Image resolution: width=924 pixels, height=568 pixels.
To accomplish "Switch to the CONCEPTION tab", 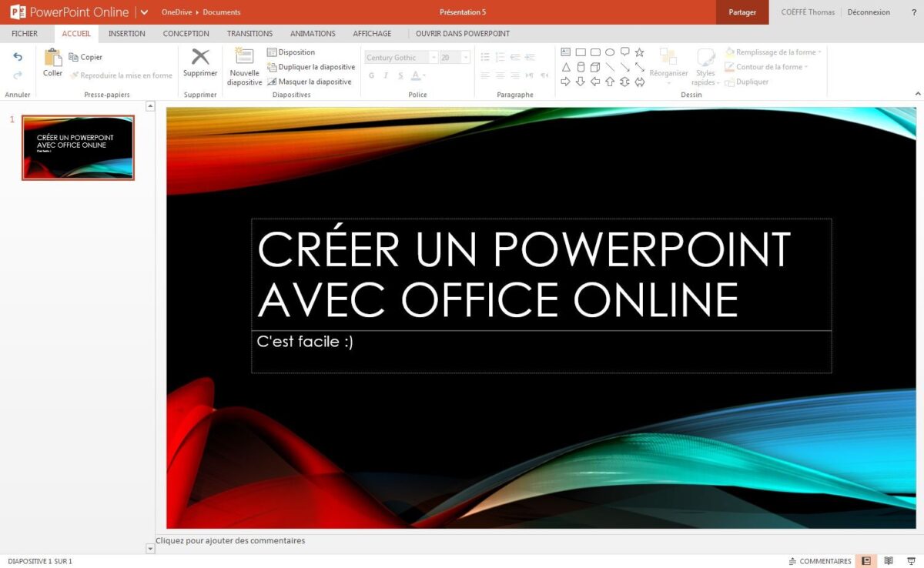I will point(186,34).
